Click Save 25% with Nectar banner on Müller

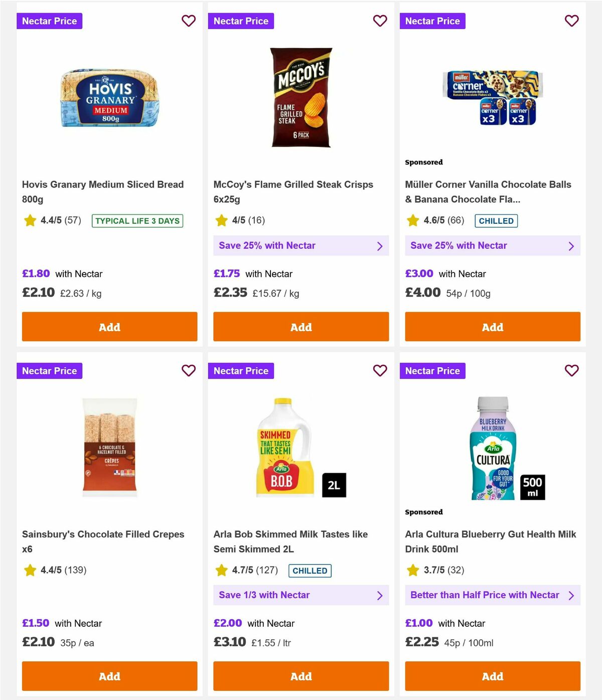pos(492,245)
